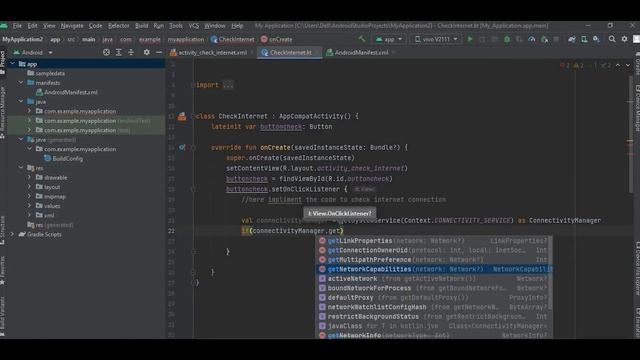This screenshot has width=640, height=360.
Task: Expand the com.example.myapplication (androidTest) package
Action: tap(29, 120)
